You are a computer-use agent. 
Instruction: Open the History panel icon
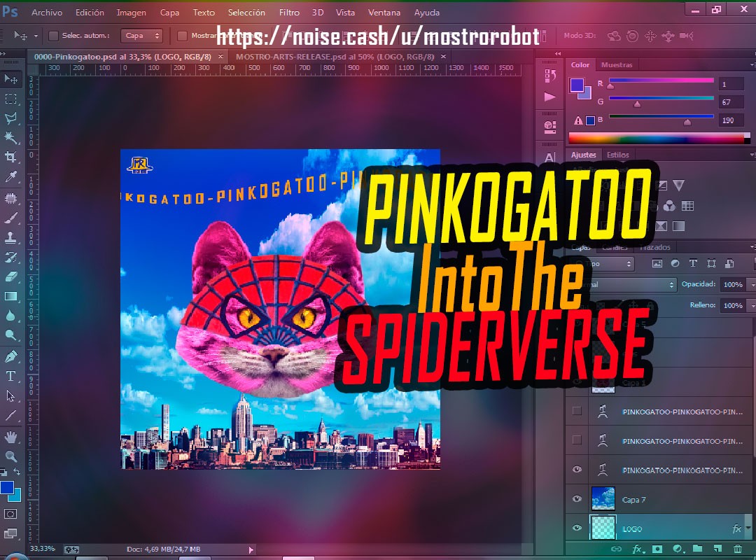coord(550,76)
